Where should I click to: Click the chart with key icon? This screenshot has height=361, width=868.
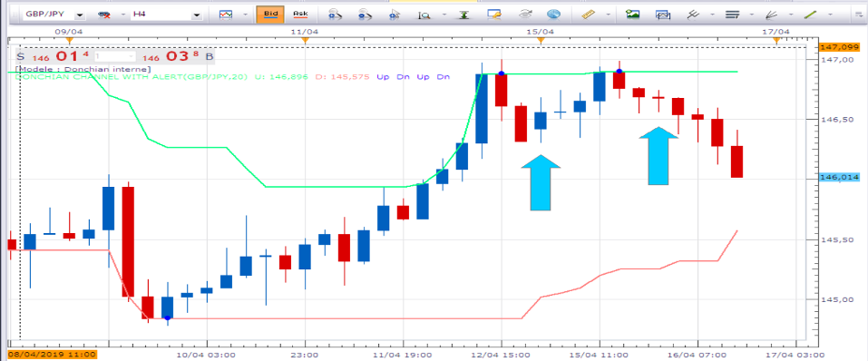coord(494,15)
